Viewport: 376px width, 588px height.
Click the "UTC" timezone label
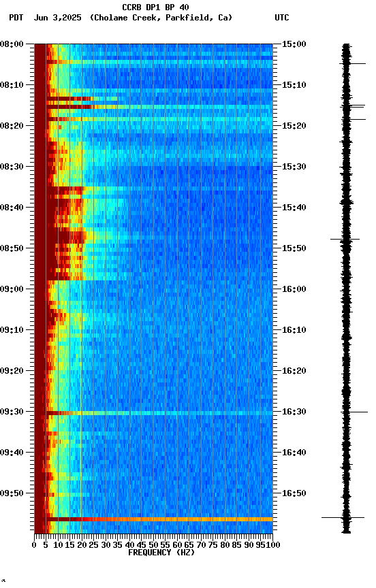click(282, 18)
